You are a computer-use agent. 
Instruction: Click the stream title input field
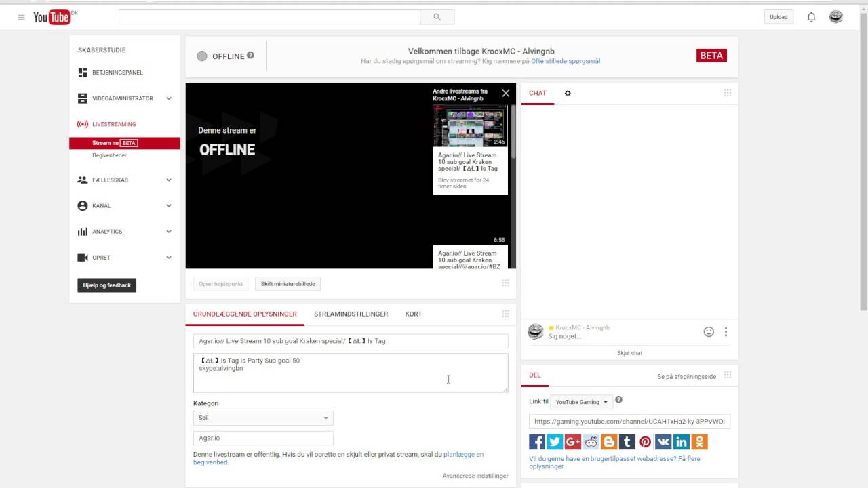pyautogui.click(x=351, y=341)
